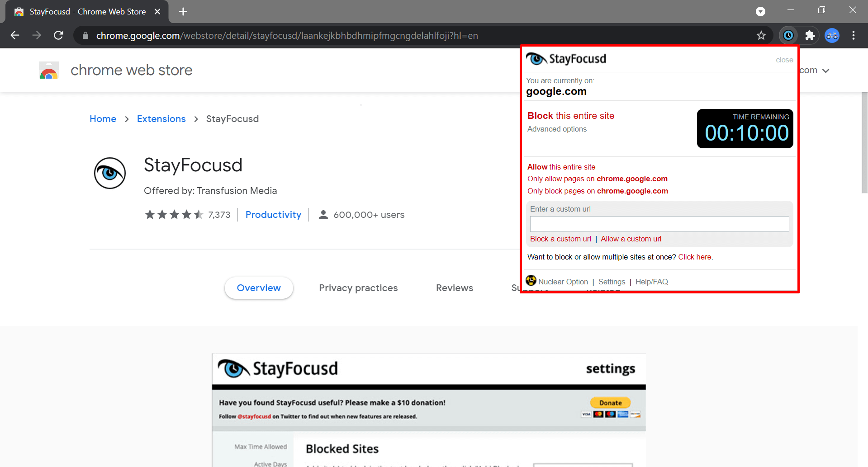Image resolution: width=868 pixels, height=467 pixels.
Task: Open the Nuclear Option link
Action: [x=563, y=282]
